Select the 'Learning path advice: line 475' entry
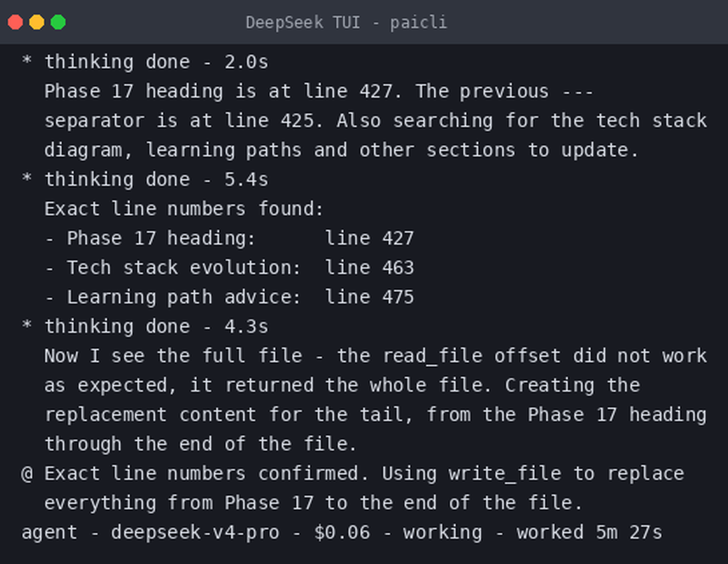 [229, 297]
